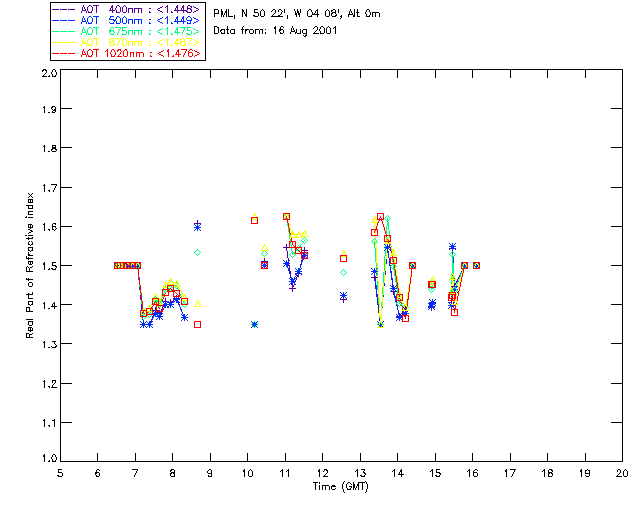Click the x-axis tick label 17
The width and height of the screenshot is (640, 512).
coord(510,473)
